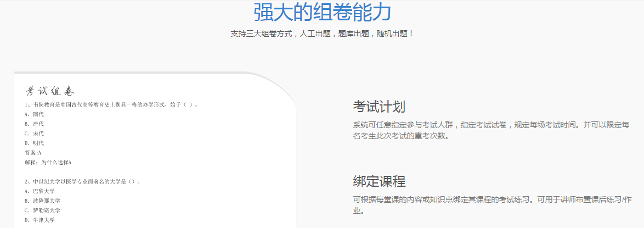Click the 绑定课程 section title
Image resolution: width=644 pixels, height=228 pixels.
pyautogui.click(x=379, y=181)
